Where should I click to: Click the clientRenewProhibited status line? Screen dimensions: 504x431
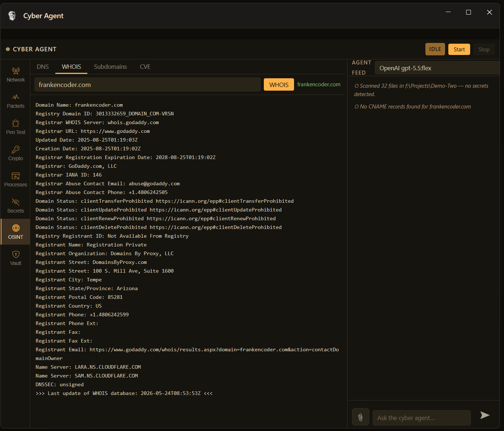(156, 218)
